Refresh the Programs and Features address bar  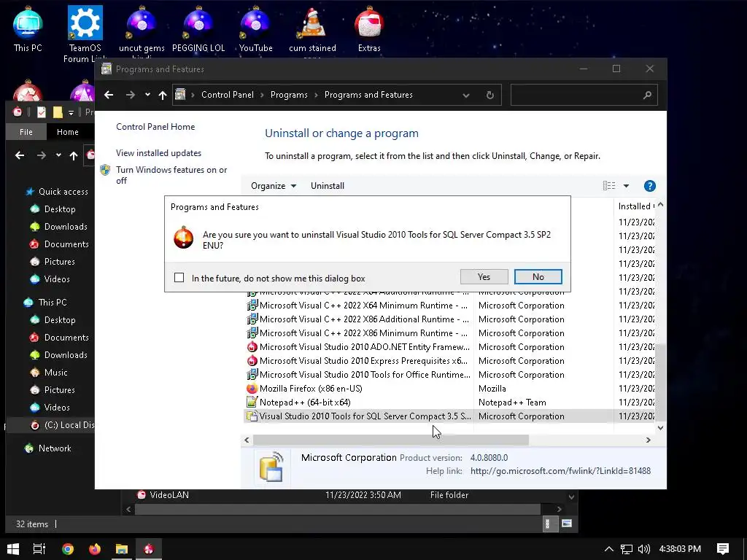tap(489, 95)
